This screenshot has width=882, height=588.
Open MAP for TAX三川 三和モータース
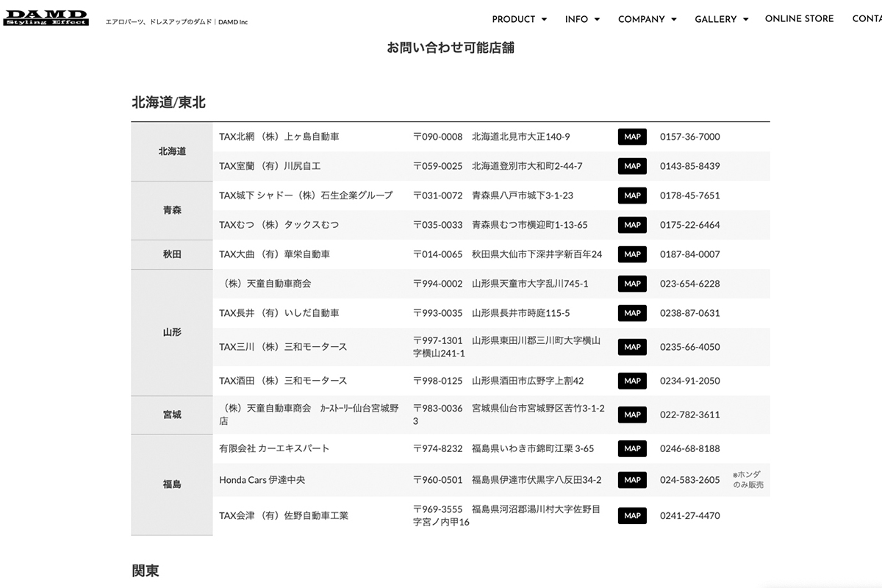(x=632, y=347)
